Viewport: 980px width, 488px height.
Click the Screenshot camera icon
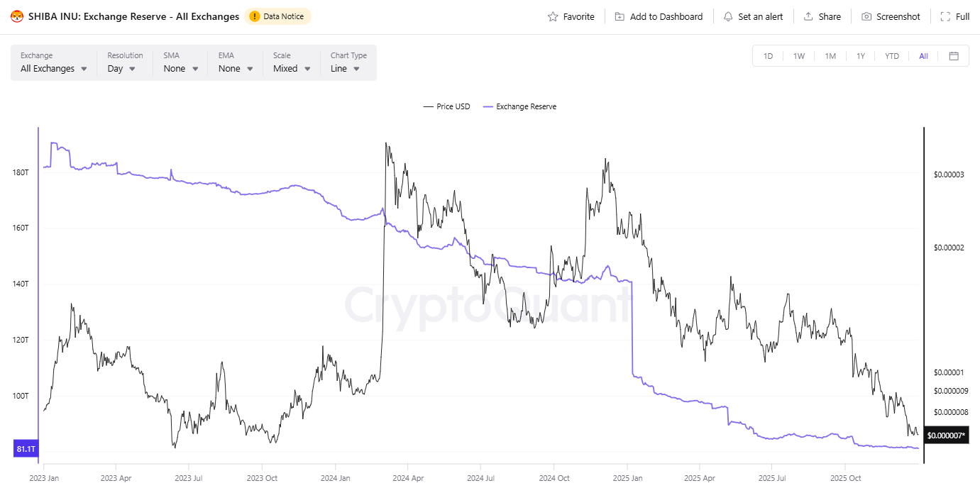pyautogui.click(x=866, y=16)
